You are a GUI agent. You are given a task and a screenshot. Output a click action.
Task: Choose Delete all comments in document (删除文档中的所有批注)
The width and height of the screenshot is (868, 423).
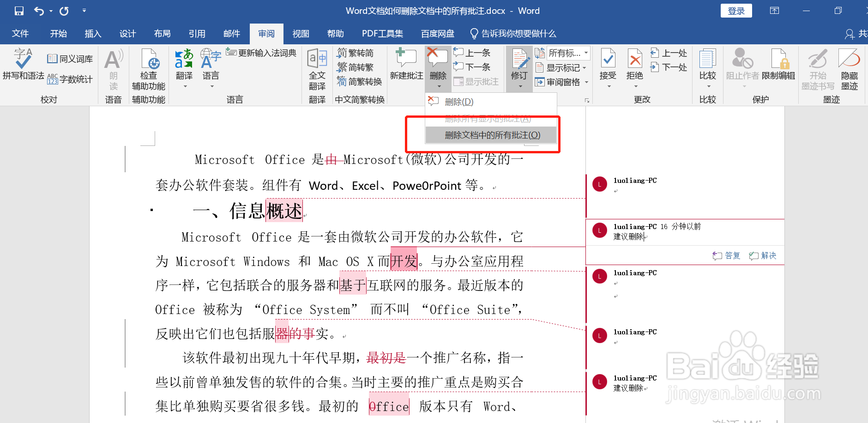click(491, 135)
